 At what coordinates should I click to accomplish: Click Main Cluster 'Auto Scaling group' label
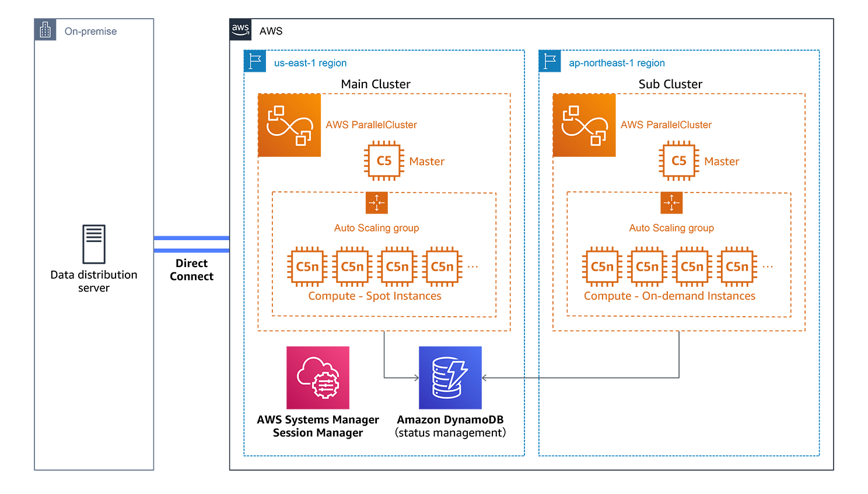377,228
